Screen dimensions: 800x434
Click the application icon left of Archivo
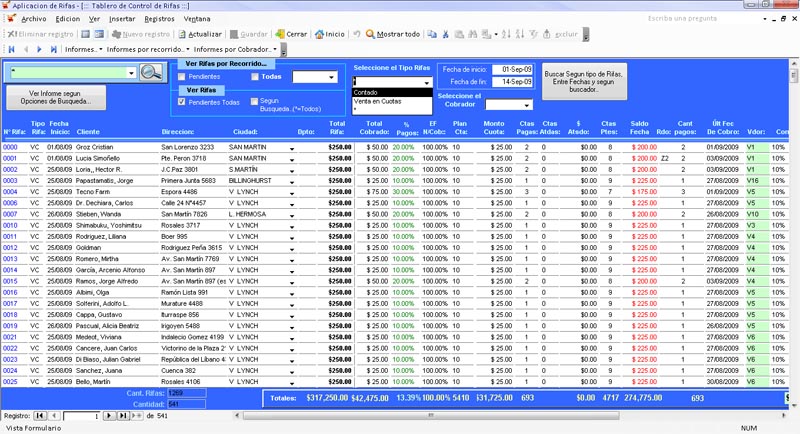(x=11, y=19)
